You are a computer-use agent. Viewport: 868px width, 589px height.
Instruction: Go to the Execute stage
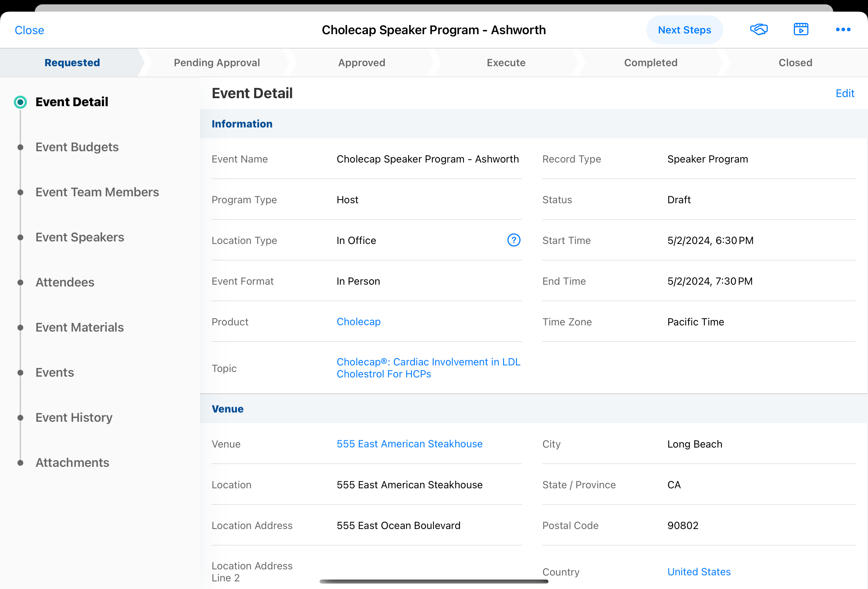tap(506, 63)
